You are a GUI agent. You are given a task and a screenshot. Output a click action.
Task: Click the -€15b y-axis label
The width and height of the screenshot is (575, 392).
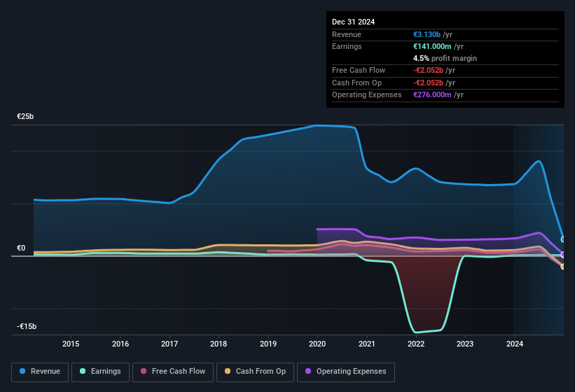[27, 326]
